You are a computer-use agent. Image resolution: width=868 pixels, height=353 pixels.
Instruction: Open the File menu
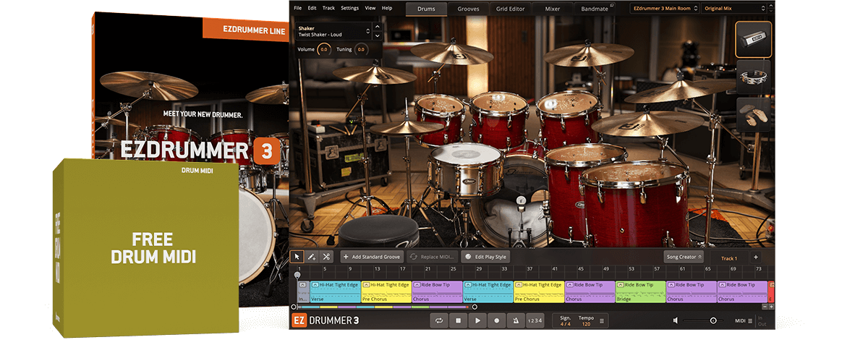click(x=297, y=8)
